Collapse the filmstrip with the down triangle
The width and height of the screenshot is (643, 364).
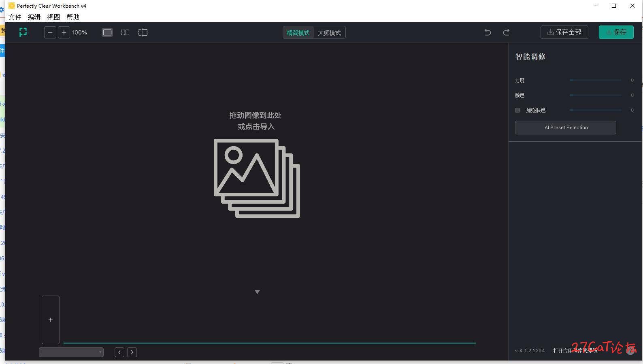257,292
